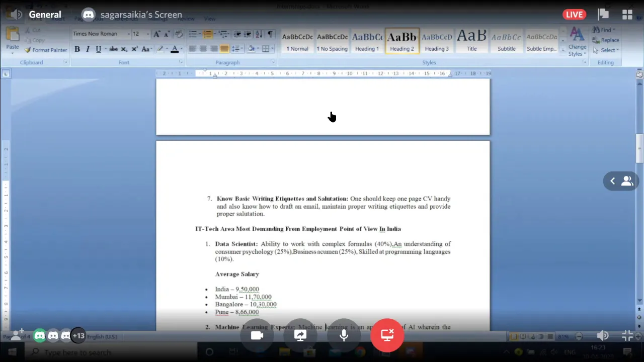Open the Discord grid view icon
The width and height of the screenshot is (644, 362).
627,15
